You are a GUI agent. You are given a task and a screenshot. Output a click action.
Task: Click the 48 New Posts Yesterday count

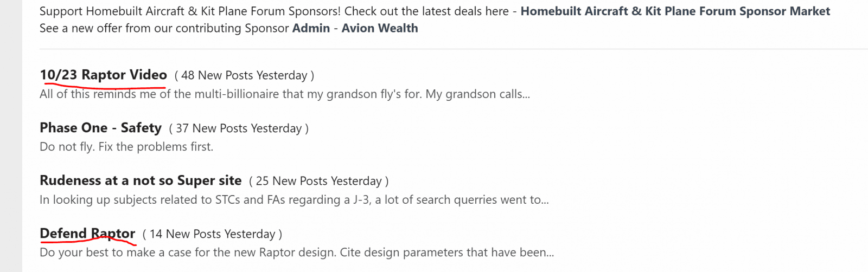click(244, 75)
